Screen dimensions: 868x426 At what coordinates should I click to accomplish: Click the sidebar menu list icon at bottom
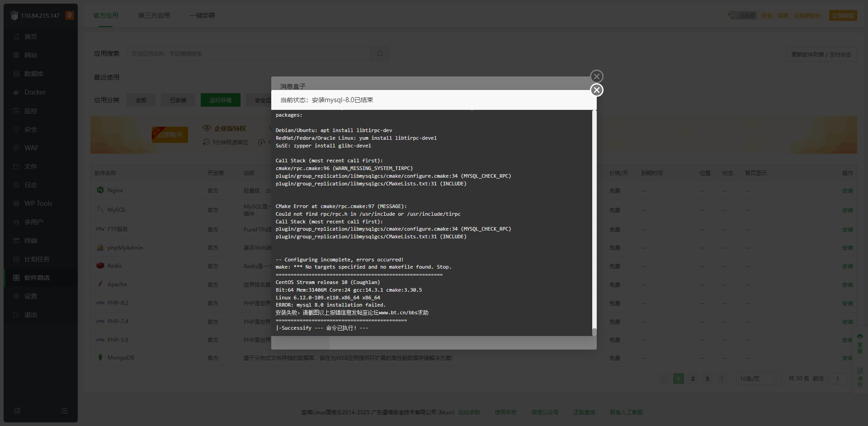tap(64, 411)
